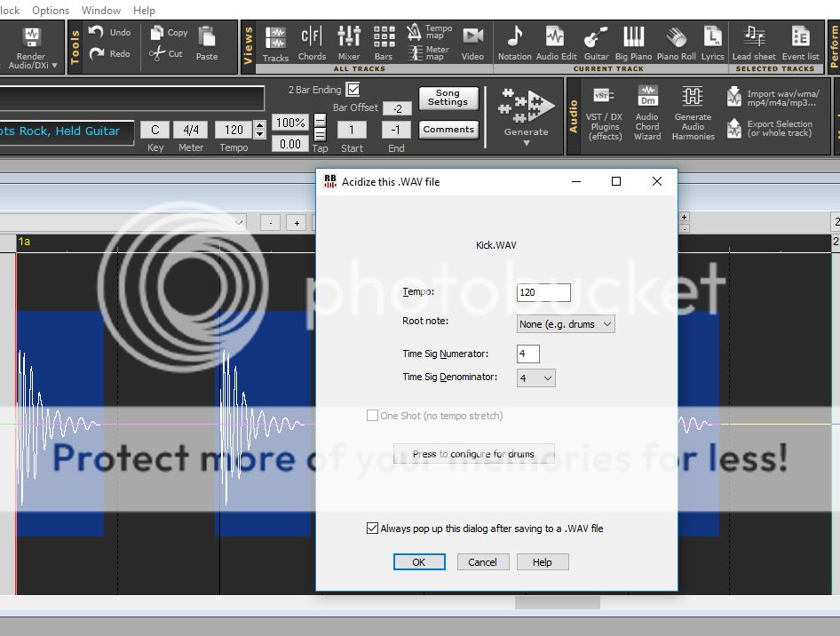The height and width of the screenshot is (636, 840).
Task: Undo the last action
Action: click(109, 33)
